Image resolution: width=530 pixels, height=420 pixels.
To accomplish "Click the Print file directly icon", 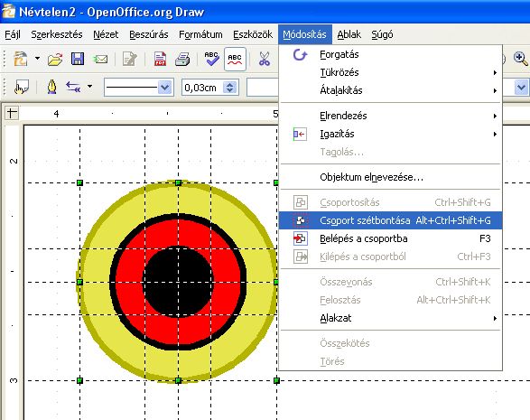I will point(182,60).
